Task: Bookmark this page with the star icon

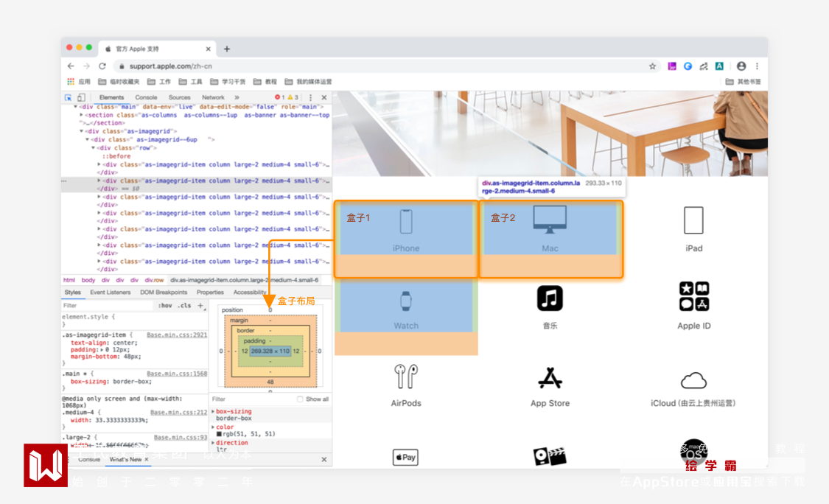Action: pyautogui.click(x=652, y=66)
